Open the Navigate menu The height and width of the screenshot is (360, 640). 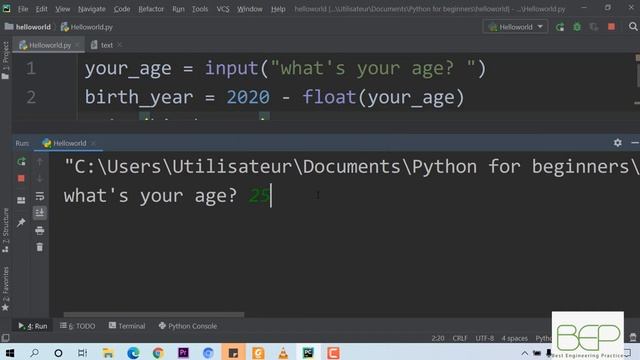[x=91, y=9]
